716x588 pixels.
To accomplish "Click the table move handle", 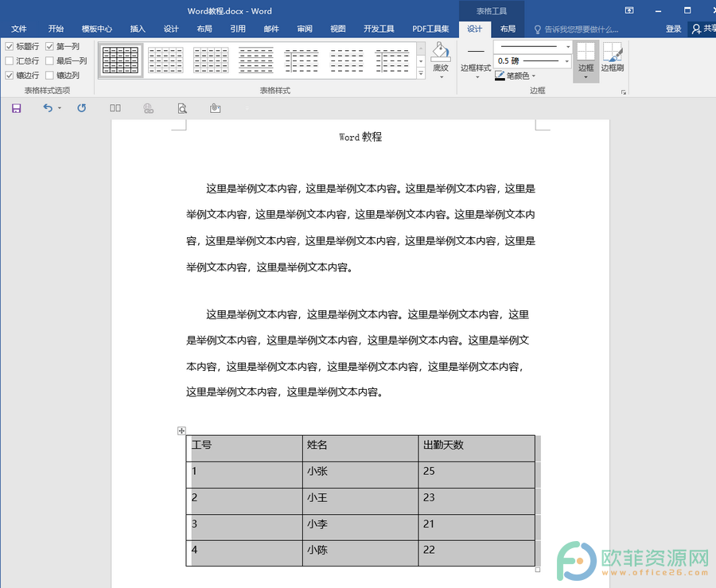I will coord(181,430).
